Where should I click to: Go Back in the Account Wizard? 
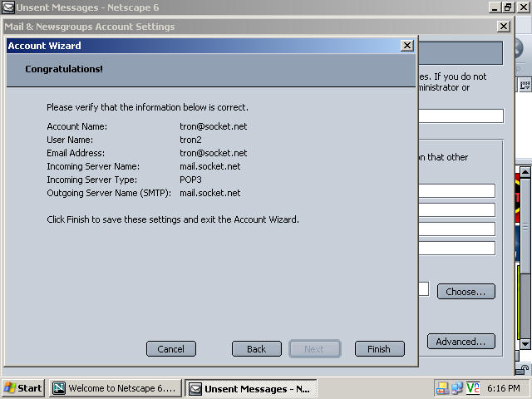[x=257, y=349]
